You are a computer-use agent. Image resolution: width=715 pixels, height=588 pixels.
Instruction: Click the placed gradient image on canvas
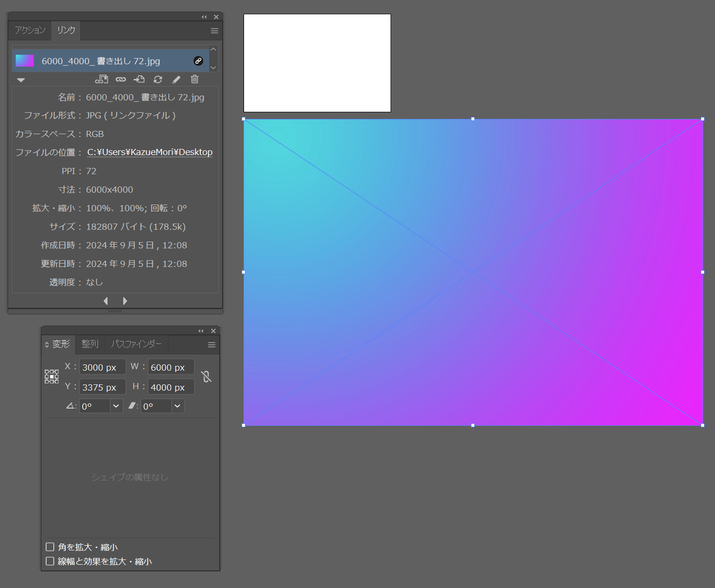473,272
